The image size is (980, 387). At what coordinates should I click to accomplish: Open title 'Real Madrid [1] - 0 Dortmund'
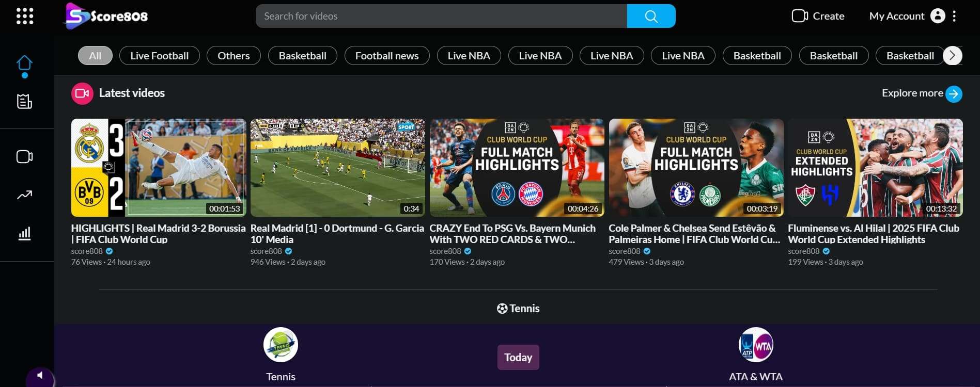[337, 234]
